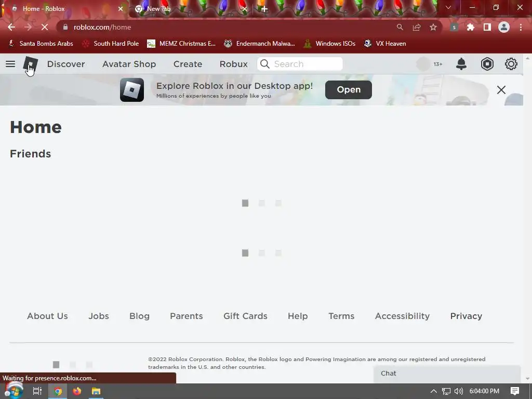The width and height of the screenshot is (532, 399).
Task: Open the network icon in system tray
Action: 446,391
